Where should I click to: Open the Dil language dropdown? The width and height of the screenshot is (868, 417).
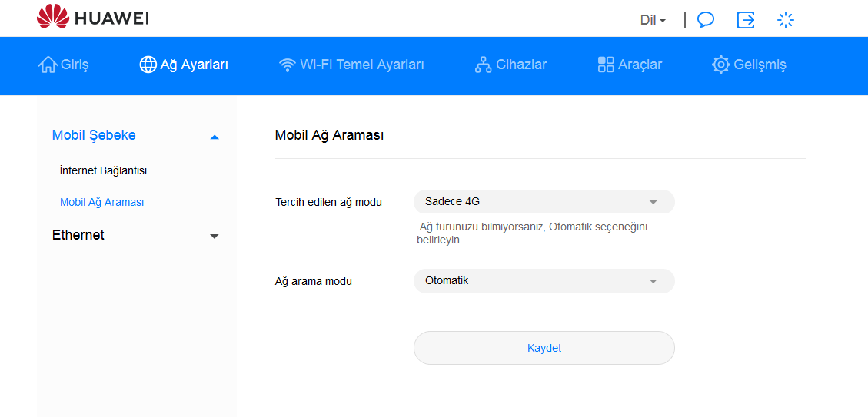click(x=653, y=20)
